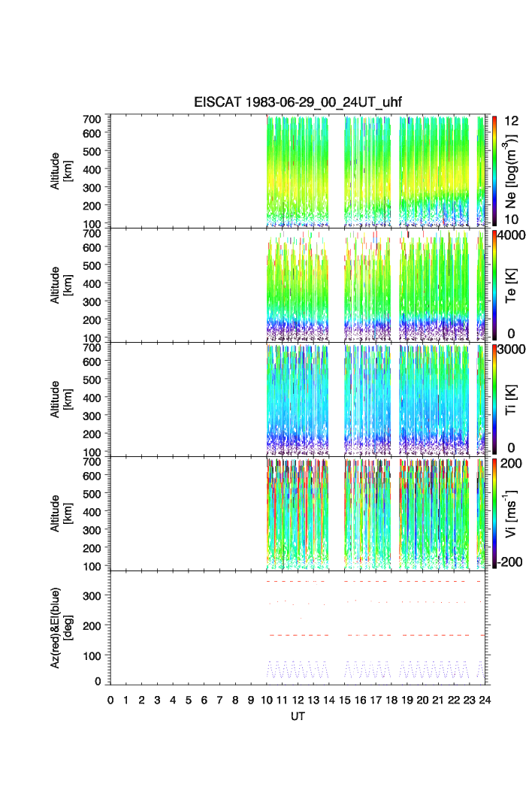Click hour 24 on the UT axis

tap(485, 701)
